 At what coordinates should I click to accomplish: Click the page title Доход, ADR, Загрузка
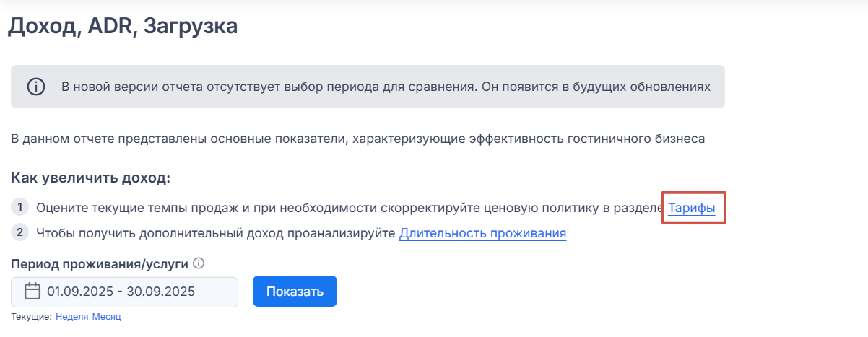tap(123, 27)
